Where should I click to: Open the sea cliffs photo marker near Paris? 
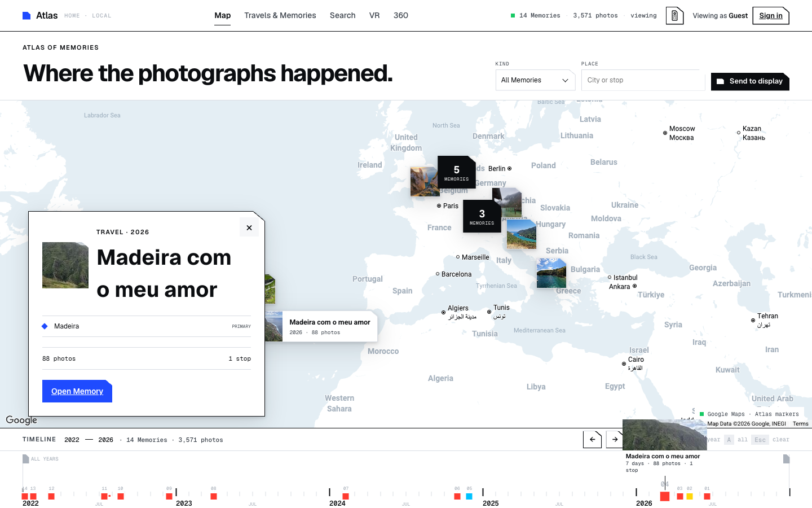pos(425,181)
